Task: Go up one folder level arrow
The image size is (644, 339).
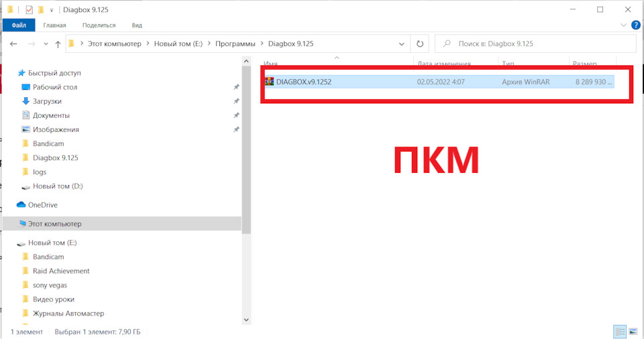Action: pos(58,44)
